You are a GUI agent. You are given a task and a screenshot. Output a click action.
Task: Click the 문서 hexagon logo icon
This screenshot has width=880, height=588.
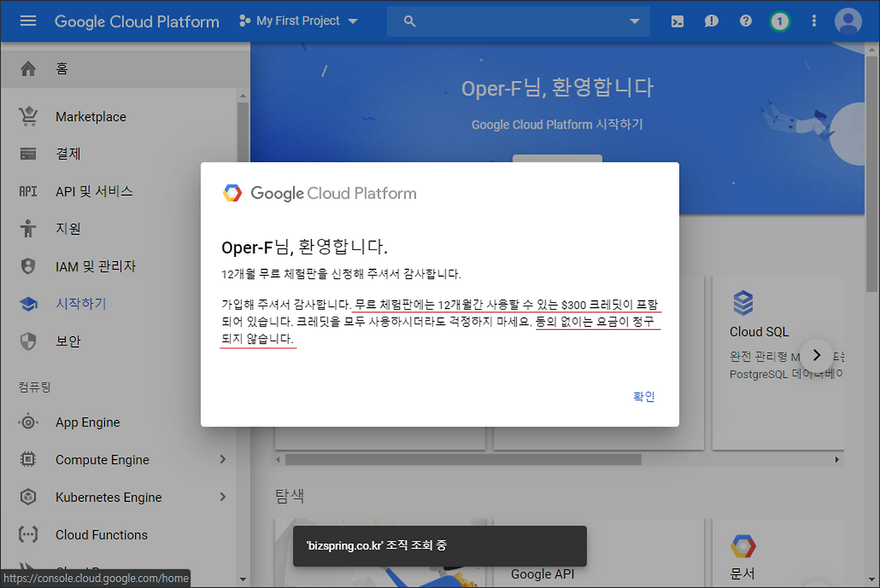[x=743, y=547]
